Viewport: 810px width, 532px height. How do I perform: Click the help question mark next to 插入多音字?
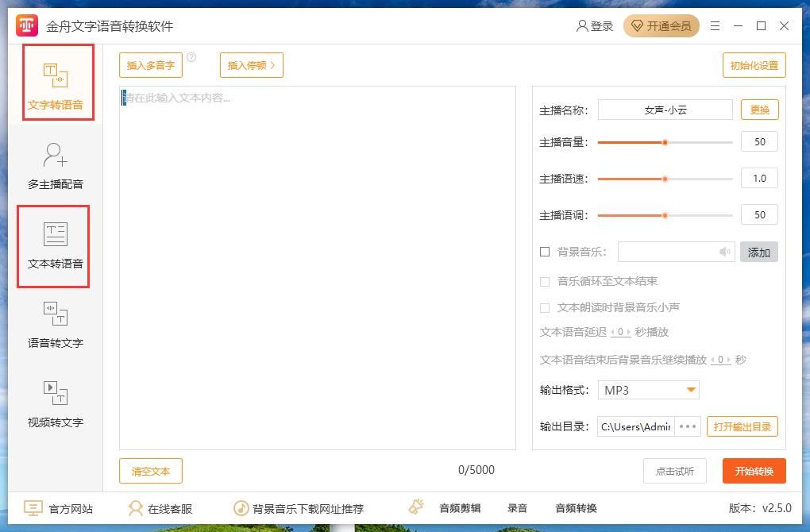191,57
